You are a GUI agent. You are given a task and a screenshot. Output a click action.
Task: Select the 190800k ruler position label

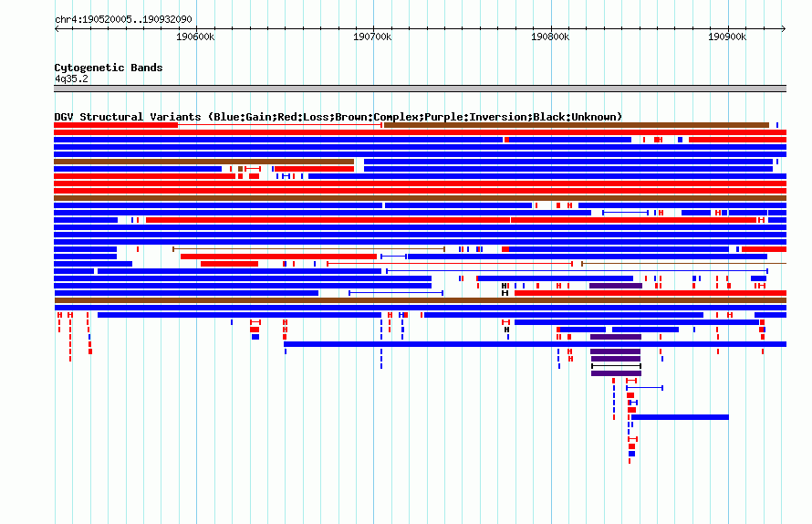pyautogui.click(x=550, y=37)
